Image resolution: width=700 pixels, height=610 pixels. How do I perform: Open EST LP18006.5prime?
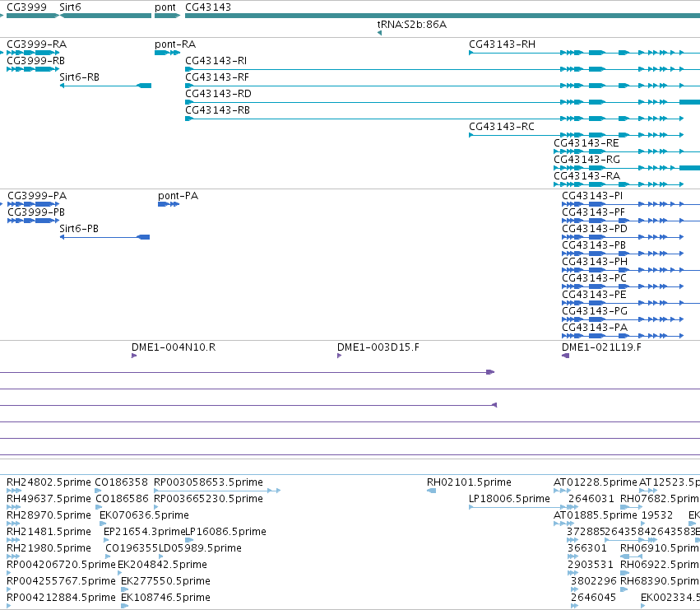pyautogui.click(x=509, y=499)
